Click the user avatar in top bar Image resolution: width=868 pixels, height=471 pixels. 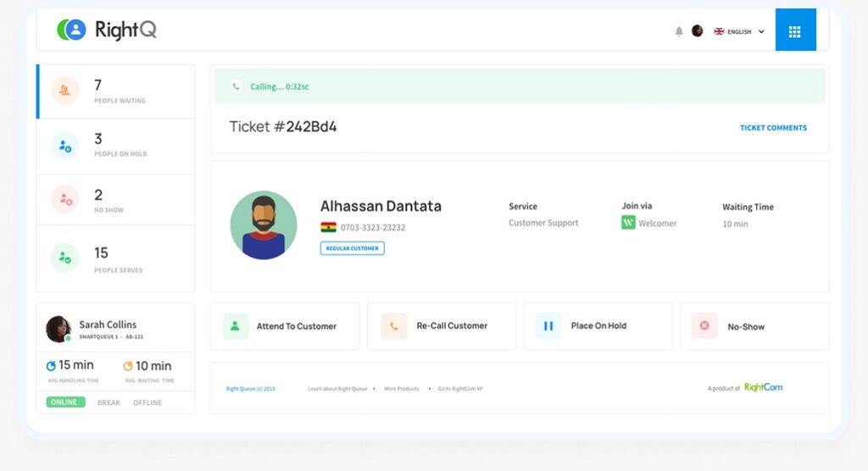coord(698,31)
